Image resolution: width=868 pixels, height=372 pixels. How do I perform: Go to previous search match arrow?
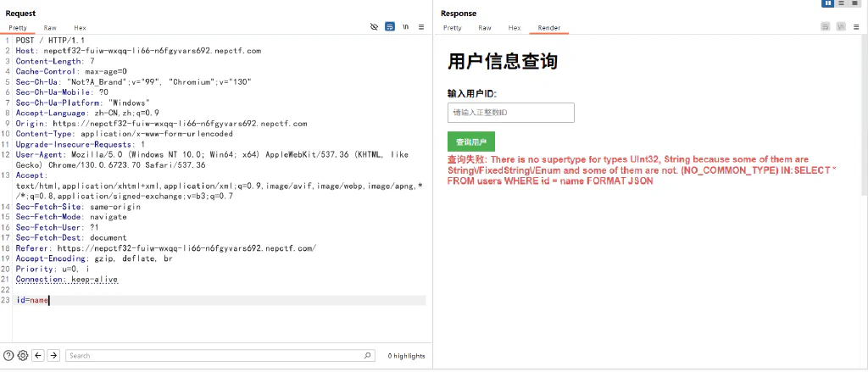(x=38, y=355)
